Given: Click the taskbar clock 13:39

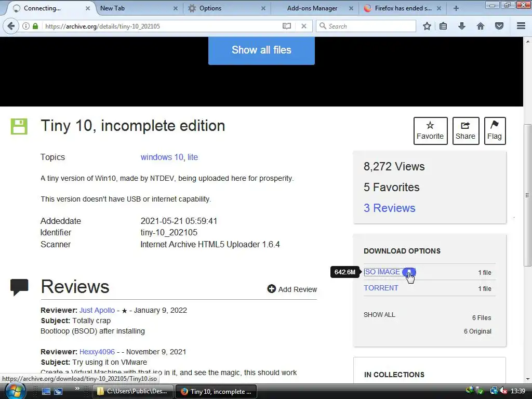Looking at the screenshot, I should [518, 391].
